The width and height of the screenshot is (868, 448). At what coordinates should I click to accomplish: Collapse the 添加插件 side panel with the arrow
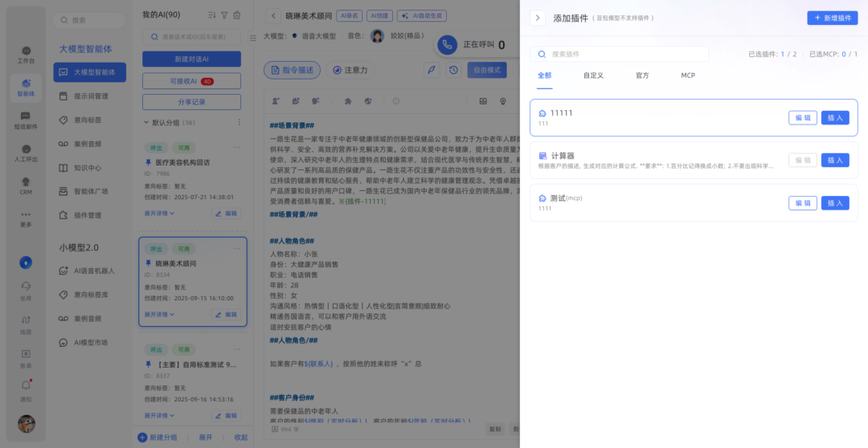click(538, 18)
